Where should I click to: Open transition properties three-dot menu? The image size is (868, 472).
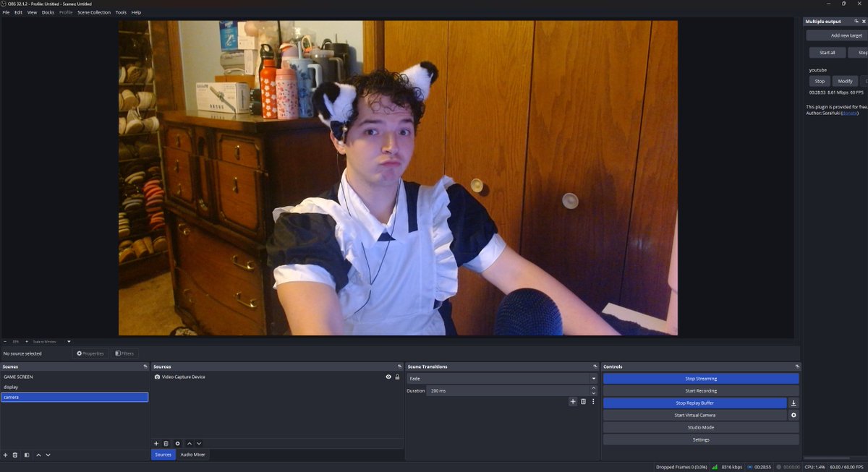pyautogui.click(x=593, y=401)
